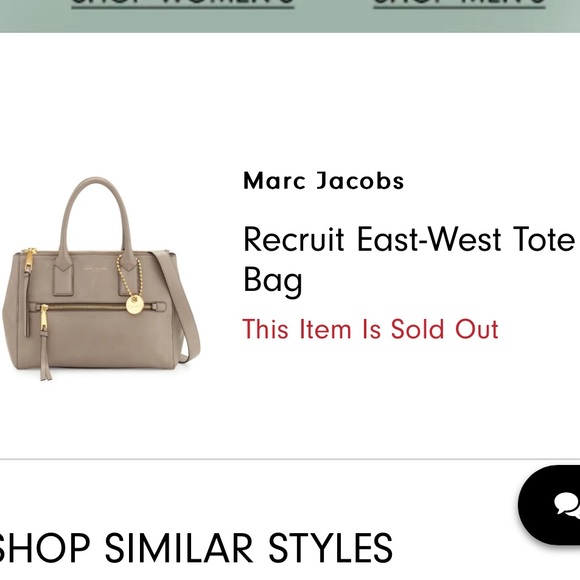Click the word Bag in the product title
580x580 pixels.
tap(273, 280)
